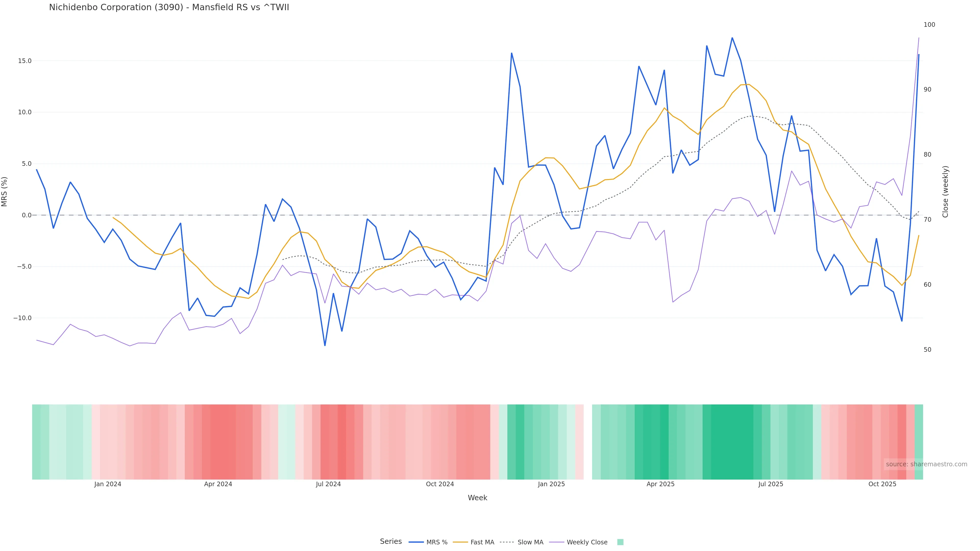Click the "MRS (%)" left axis title
The width and height of the screenshot is (980, 551).
5,192
